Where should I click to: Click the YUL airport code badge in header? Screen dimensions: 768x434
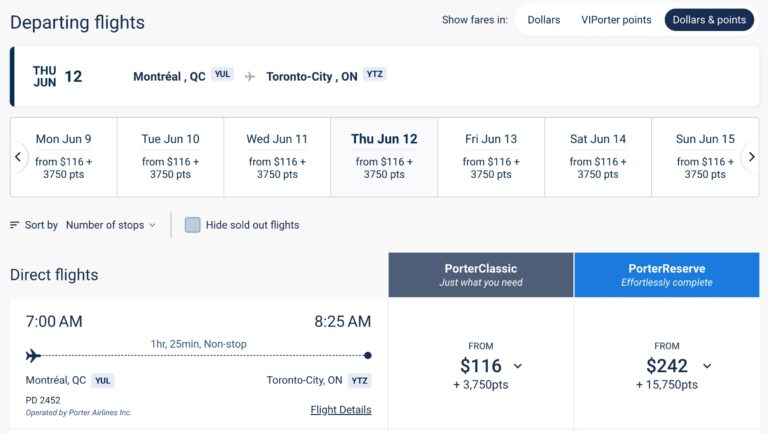(222, 74)
